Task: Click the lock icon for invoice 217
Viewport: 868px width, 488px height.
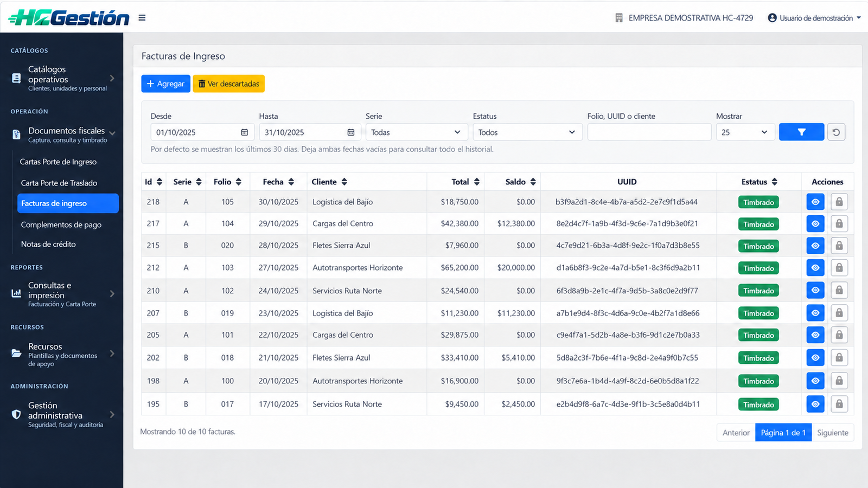Action: point(839,223)
